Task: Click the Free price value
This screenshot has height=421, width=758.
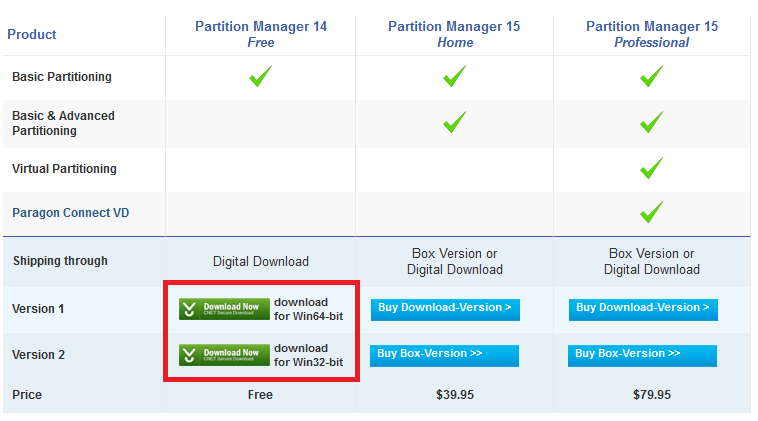Action: click(261, 395)
